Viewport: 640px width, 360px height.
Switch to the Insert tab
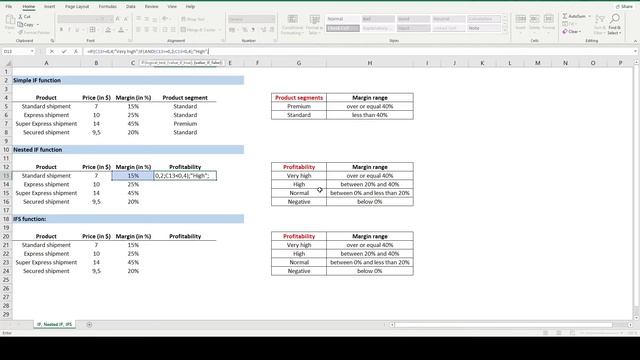click(49, 7)
